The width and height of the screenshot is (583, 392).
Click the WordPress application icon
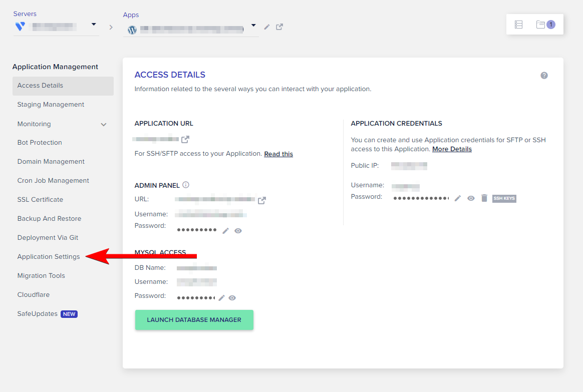coord(131,30)
